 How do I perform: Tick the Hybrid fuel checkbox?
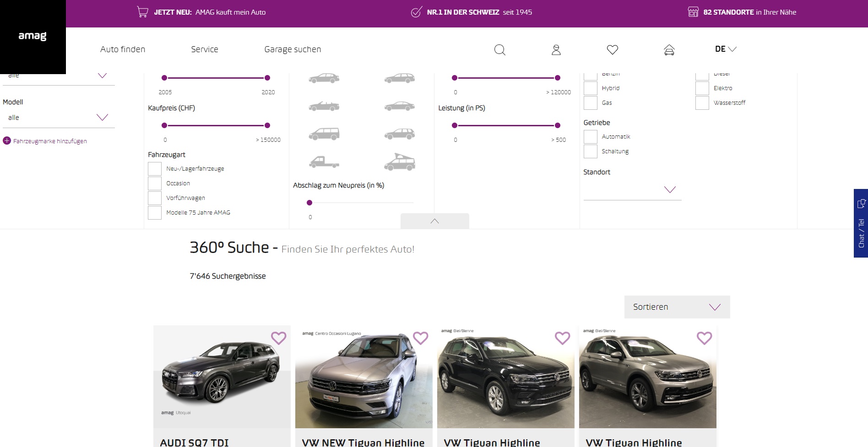591,88
